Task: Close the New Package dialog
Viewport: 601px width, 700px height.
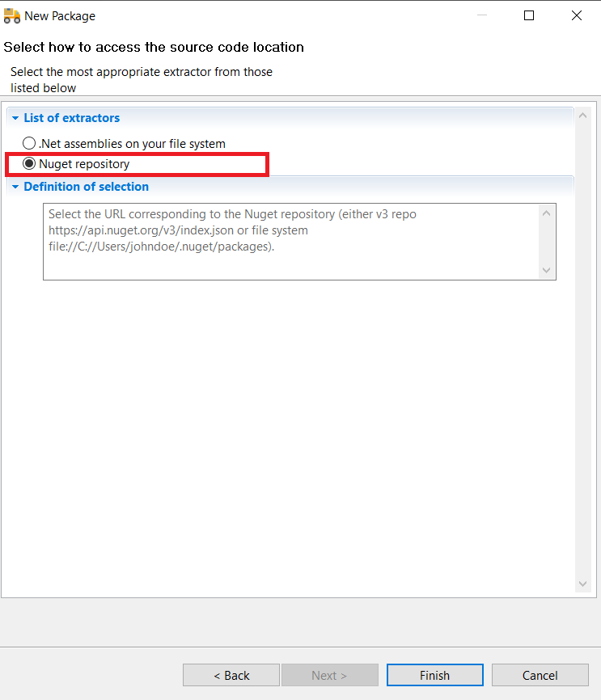Action: point(577,15)
